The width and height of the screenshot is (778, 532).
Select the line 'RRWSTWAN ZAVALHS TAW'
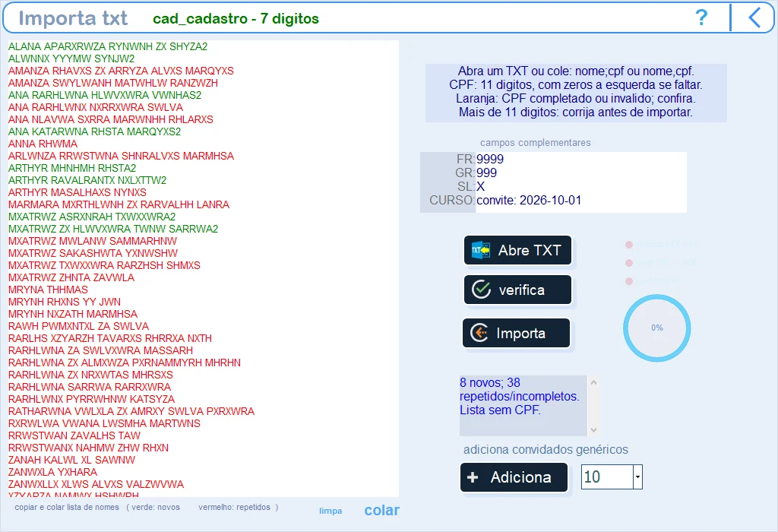pyautogui.click(x=74, y=435)
